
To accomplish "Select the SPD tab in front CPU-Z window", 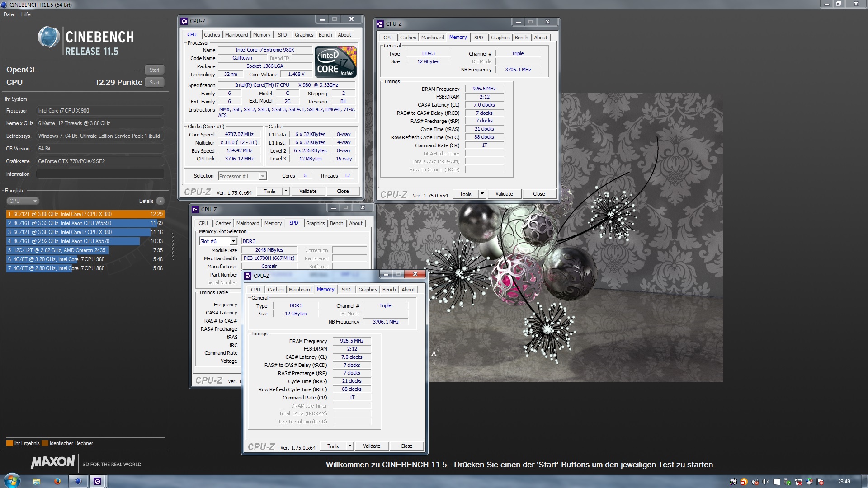I will click(346, 290).
